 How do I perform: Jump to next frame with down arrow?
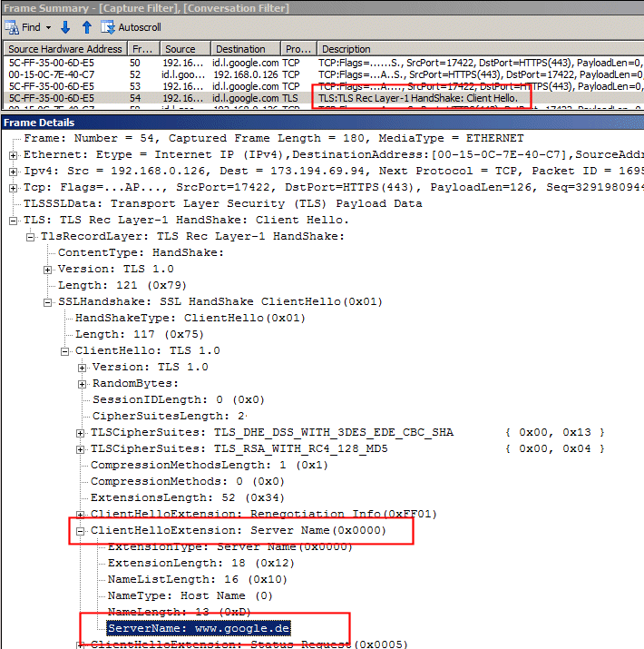65,27
